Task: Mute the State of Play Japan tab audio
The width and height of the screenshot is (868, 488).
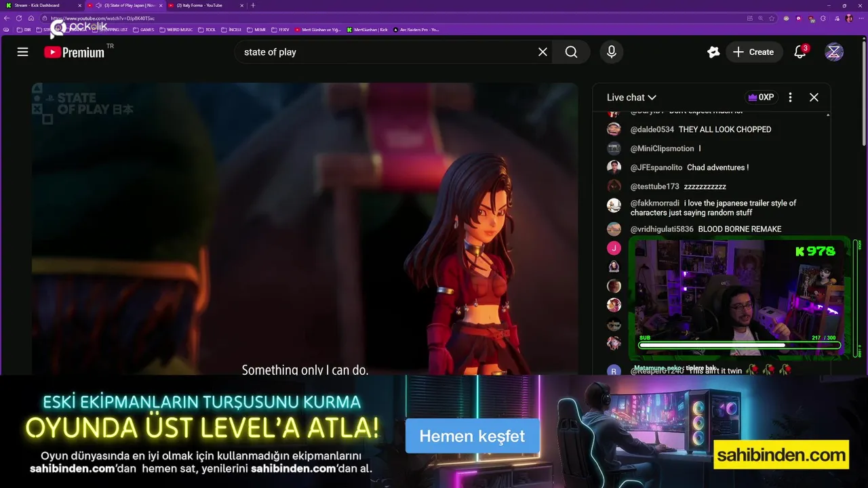Action: coord(98,5)
